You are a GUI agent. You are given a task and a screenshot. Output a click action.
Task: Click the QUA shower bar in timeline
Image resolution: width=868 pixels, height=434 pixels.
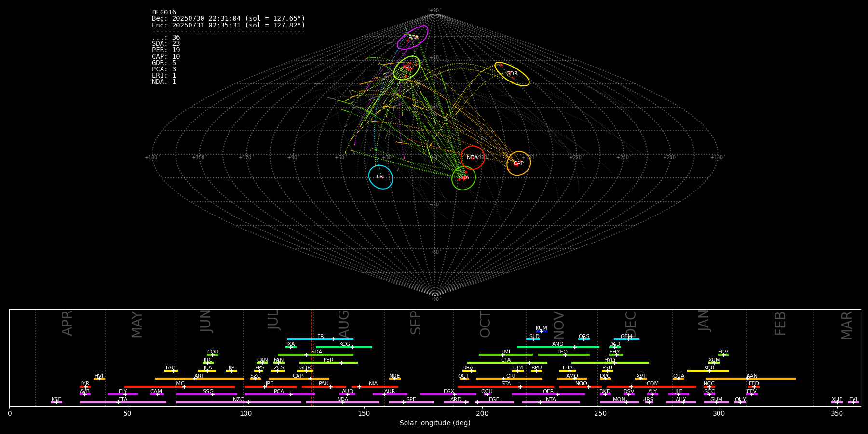pos(678,379)
